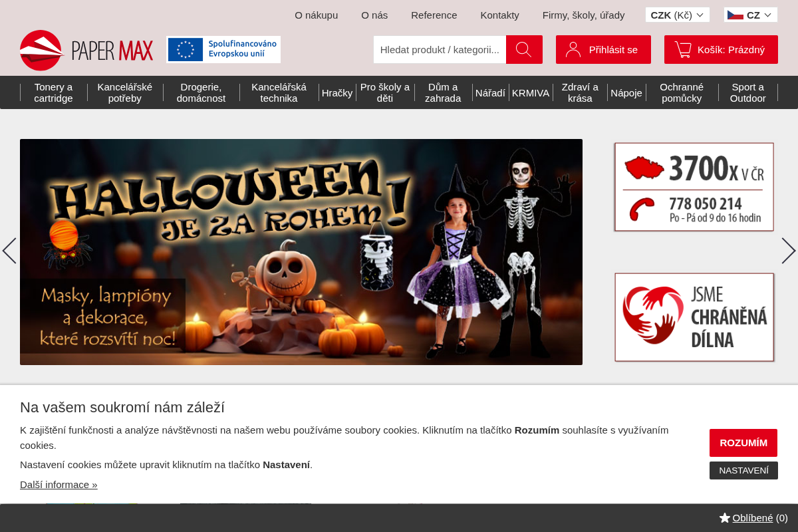Viewport: 798px width, 532px height.
Task: Open the Kontakty page
Action: click(x=500, y=15)
